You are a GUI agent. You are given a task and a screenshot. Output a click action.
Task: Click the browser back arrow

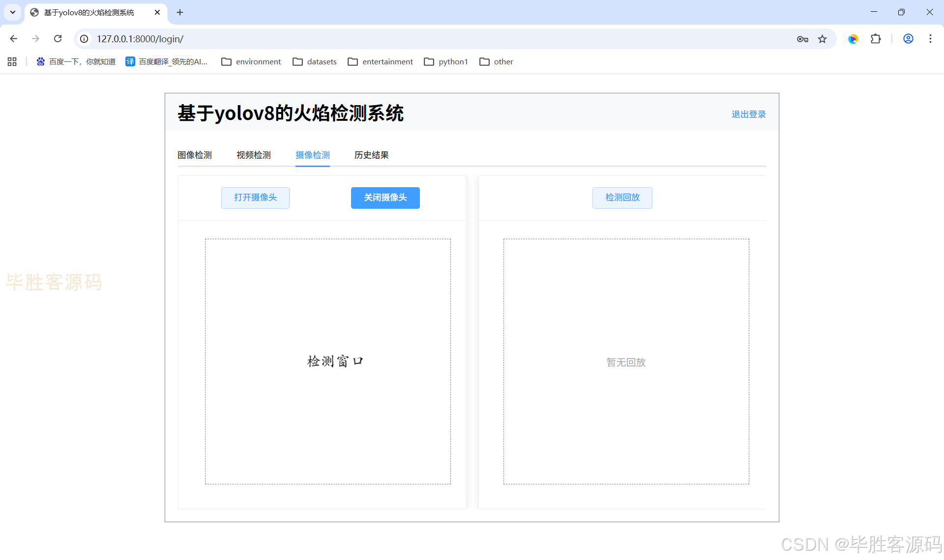click(14, 39)
